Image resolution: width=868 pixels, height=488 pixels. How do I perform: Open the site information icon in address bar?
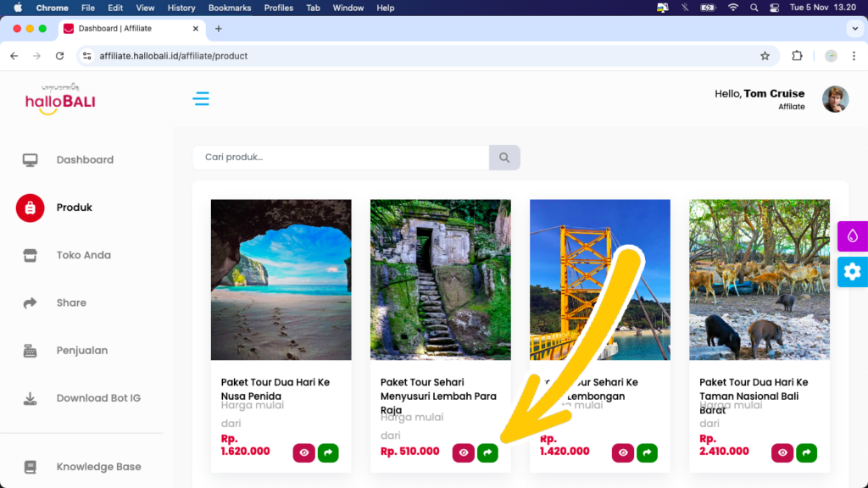point(87,56)
